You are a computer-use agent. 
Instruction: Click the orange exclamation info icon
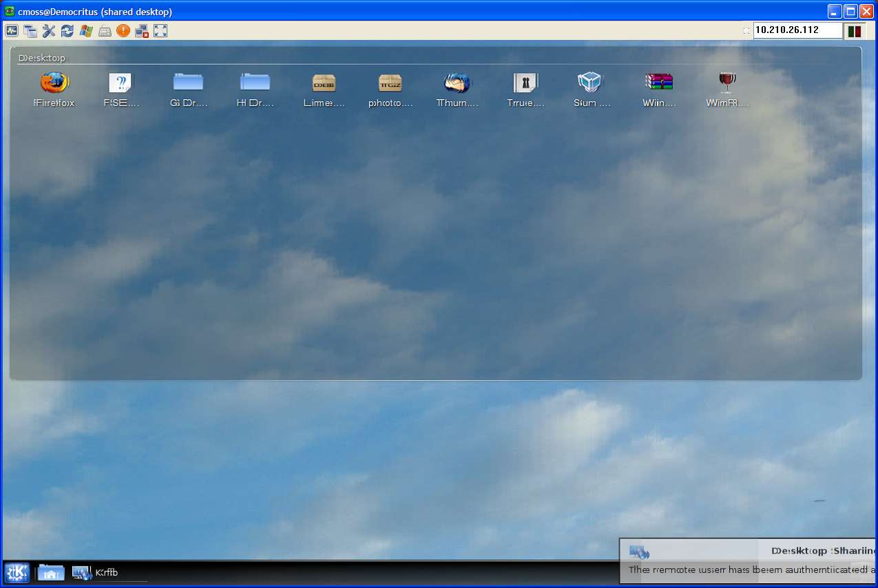pos(123,30)
